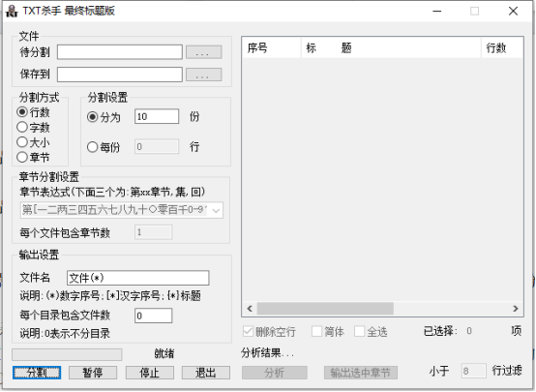Click the 小于 行过滤 number field
Image resolution: width=536 pixels, height=392 pixels.
coord(473,371)
